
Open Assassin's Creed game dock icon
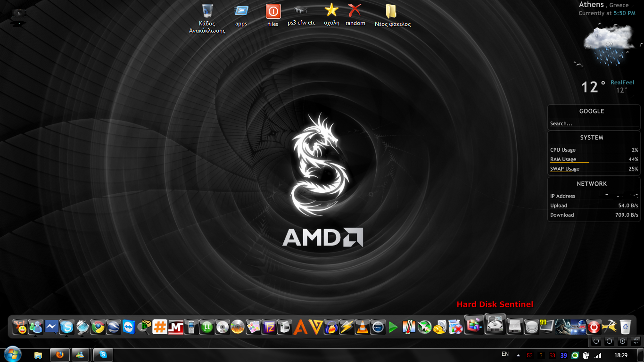click(x=562, y=327)
